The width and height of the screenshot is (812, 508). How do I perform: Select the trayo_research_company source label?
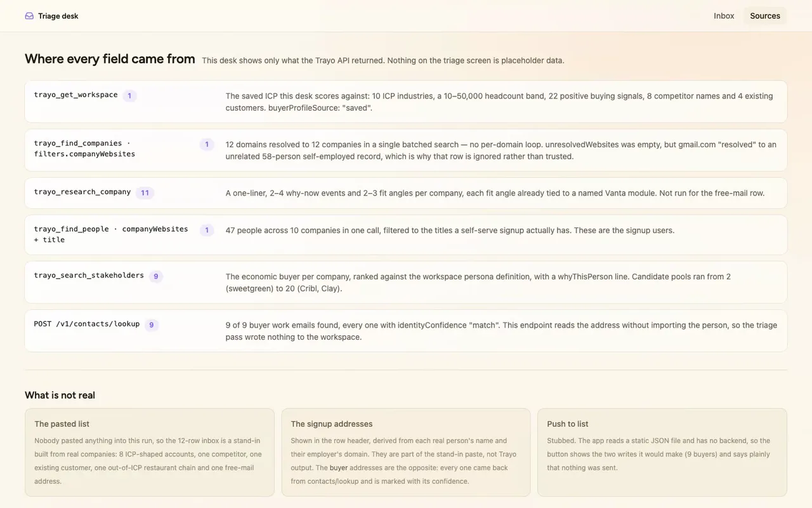[82, 192]
